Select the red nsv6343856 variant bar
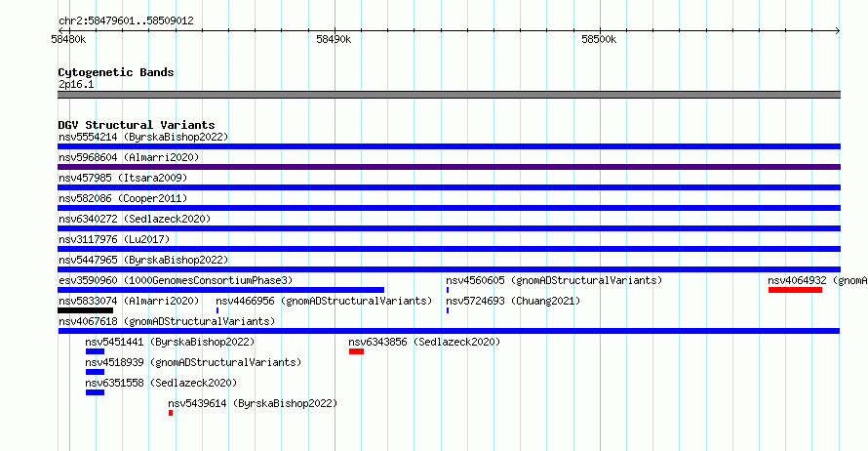 [357, 351]
